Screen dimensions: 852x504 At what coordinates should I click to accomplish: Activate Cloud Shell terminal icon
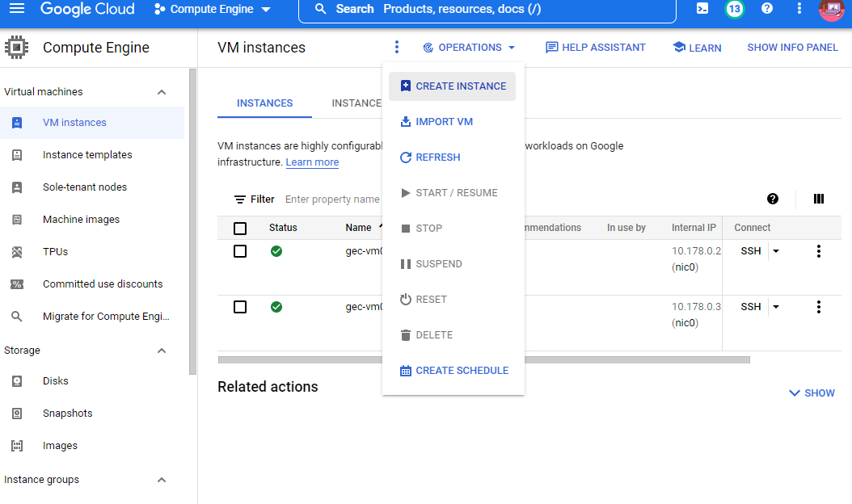(x=702, y=8)
